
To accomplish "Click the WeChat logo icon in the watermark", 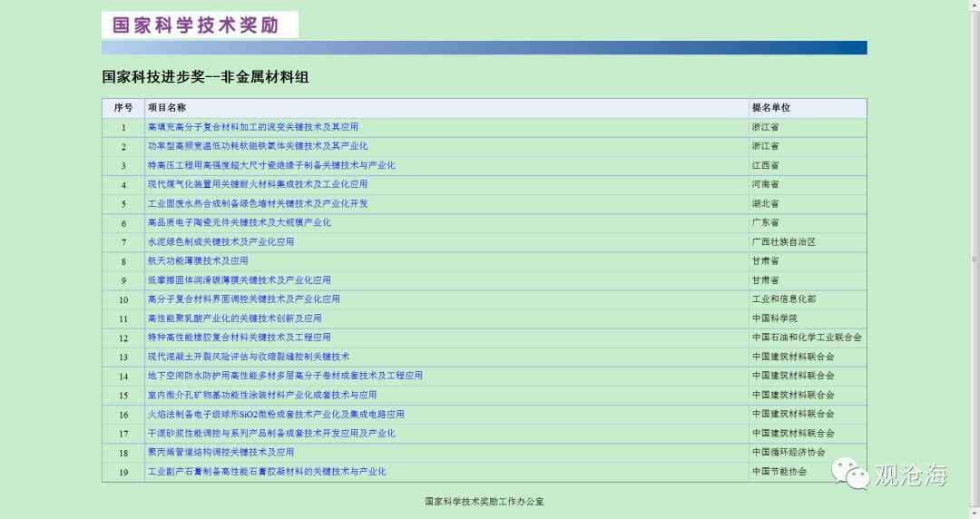I will [852, 474].
